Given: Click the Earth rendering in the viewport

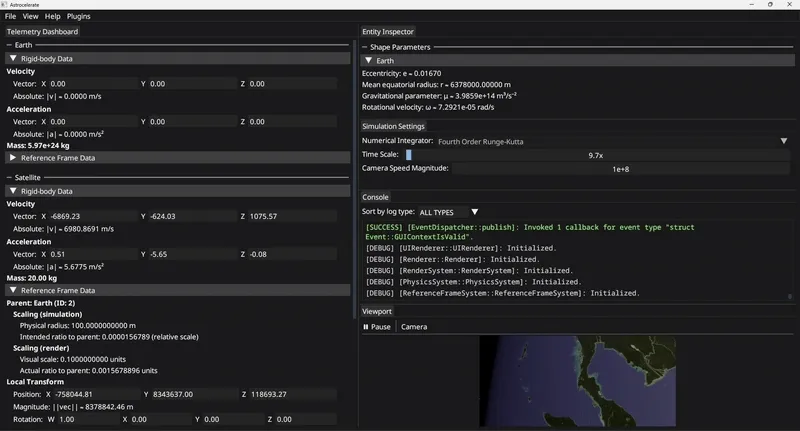Looking at the screenshot, I should click(x=578, y=381).
